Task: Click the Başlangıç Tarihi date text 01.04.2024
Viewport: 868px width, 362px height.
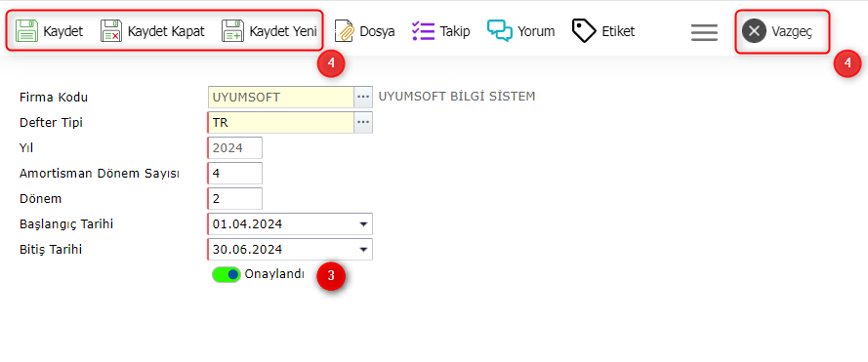Action: [247, 224]
